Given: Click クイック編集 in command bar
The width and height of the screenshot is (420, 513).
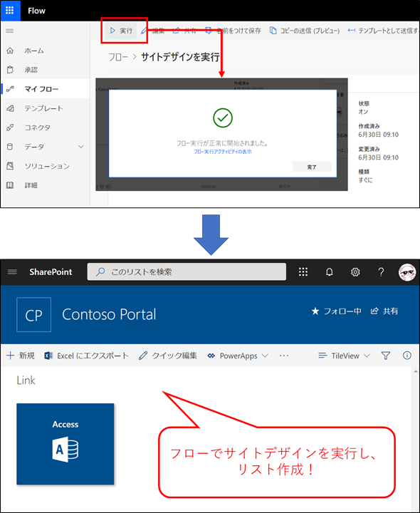Looking at the screenshot, I should tap(168, 356).
